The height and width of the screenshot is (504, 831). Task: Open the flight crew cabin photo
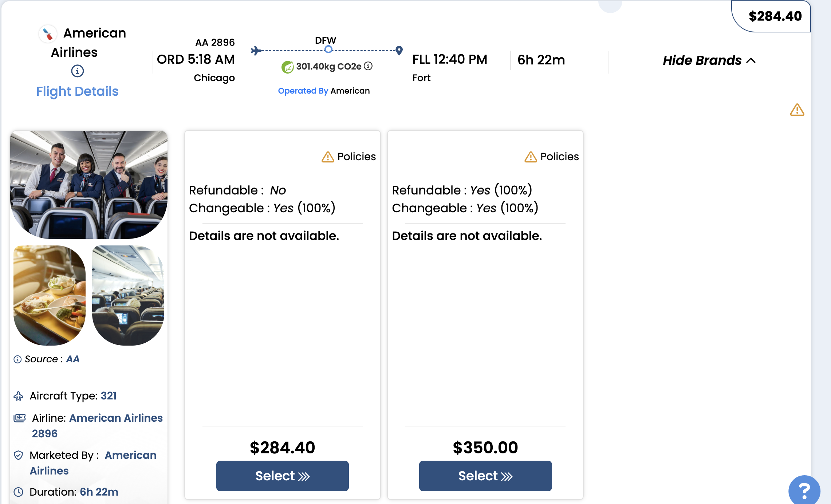click(89, 184)
